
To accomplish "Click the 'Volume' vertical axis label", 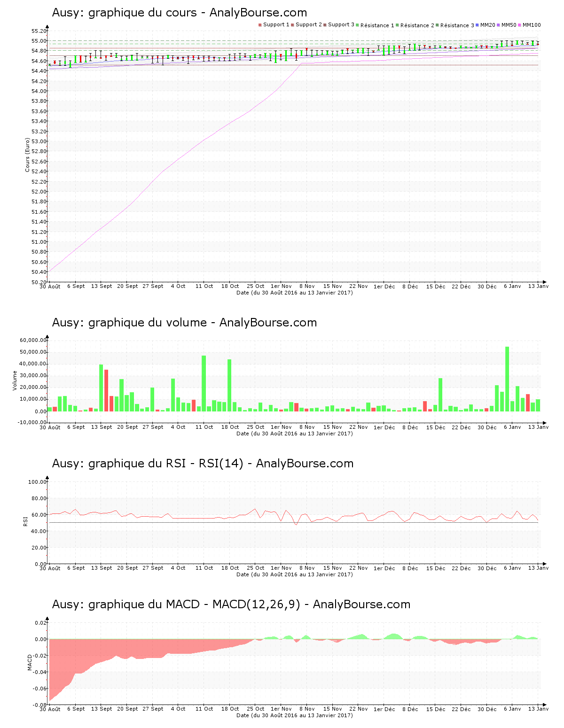I will (x=15, y=380).
